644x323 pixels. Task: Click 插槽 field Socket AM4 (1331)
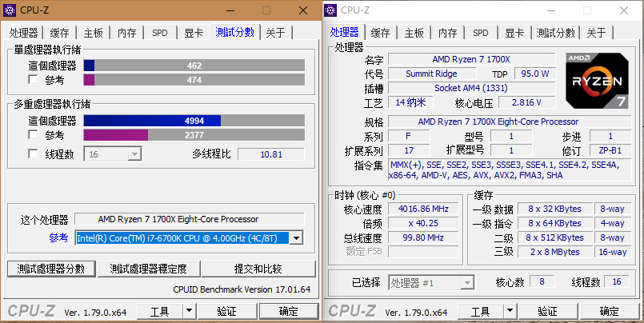tap(471, 88)
